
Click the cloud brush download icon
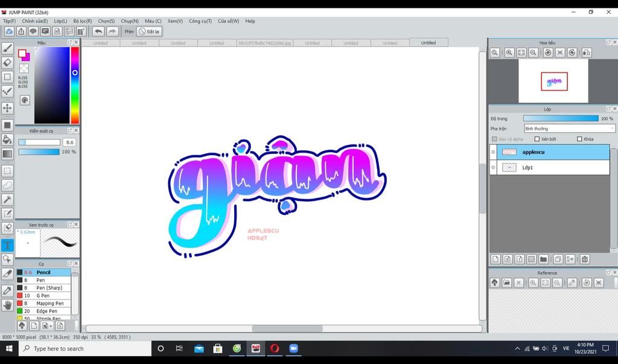(22, 325)
